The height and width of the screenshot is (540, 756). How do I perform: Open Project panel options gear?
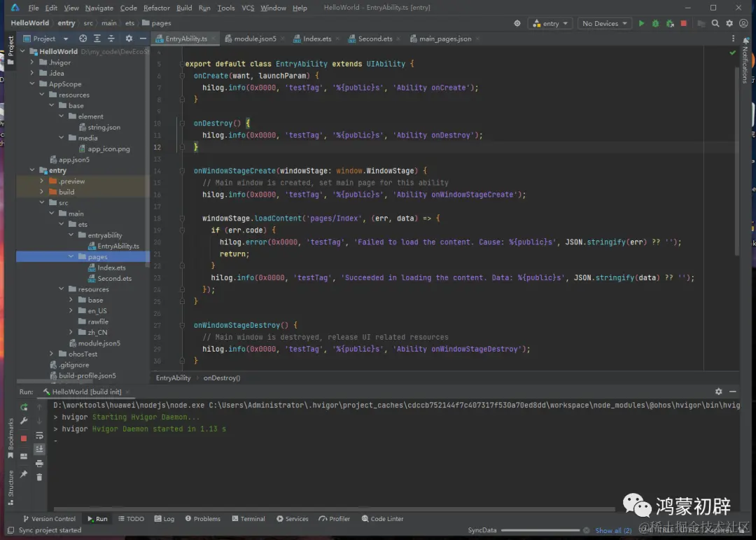(x=129, y=39)
